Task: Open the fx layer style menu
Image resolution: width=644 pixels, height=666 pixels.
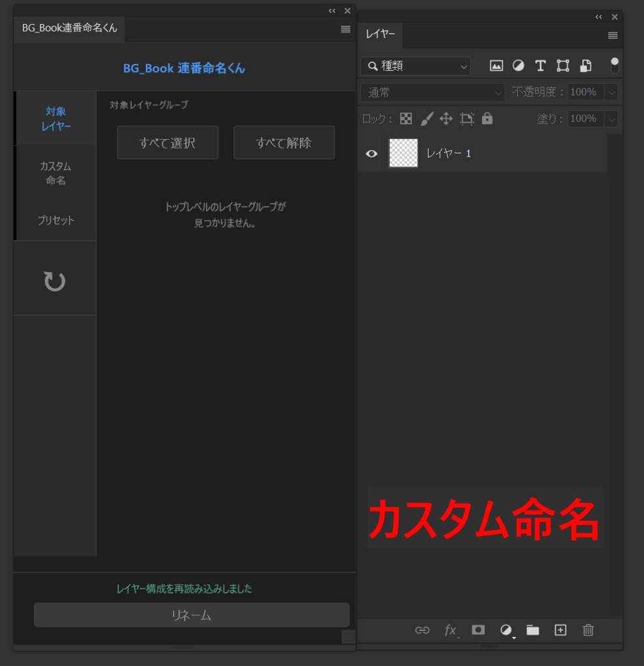Action: pos(450,630)
